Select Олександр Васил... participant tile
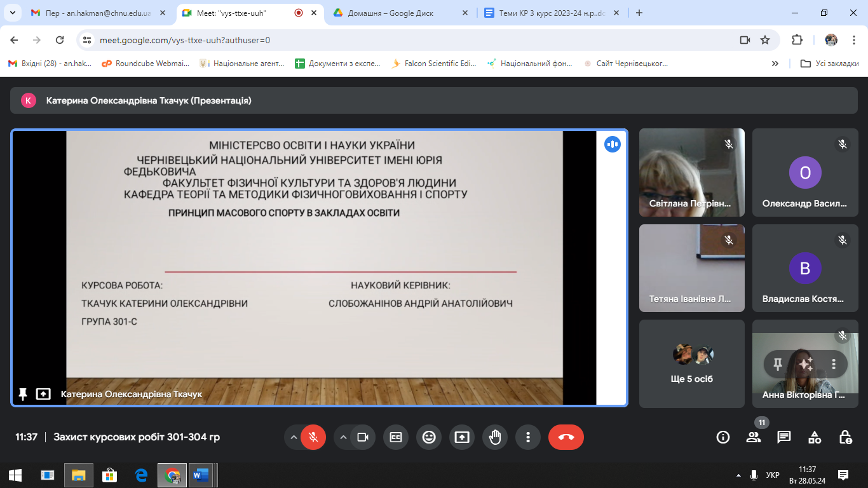Viewport: 868px width, 488px height. click(x=805, y=173)
